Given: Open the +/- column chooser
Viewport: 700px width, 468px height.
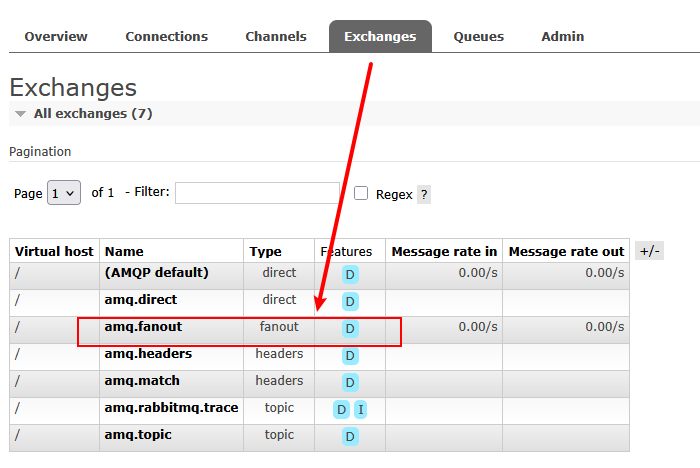Looking at the screenshot, I should pyautogui.click(x=650, y=251).
